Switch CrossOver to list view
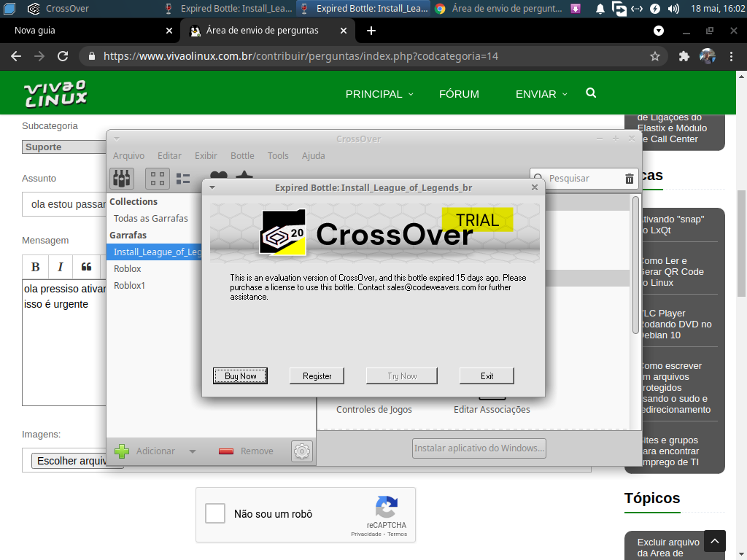Viewport: 747px width, 560px height. pyautogui.click(x=183, y=179)
